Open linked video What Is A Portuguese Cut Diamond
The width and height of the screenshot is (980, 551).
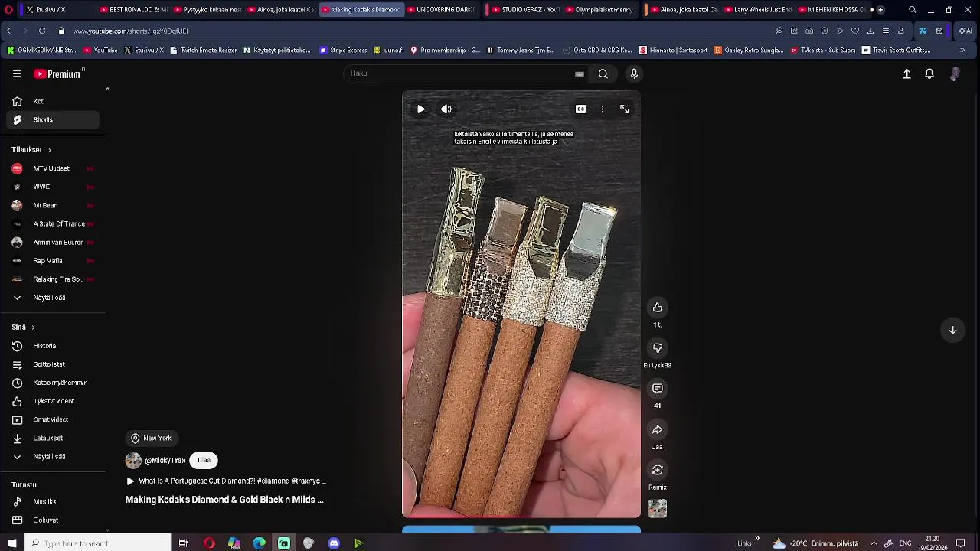point(227,481)
